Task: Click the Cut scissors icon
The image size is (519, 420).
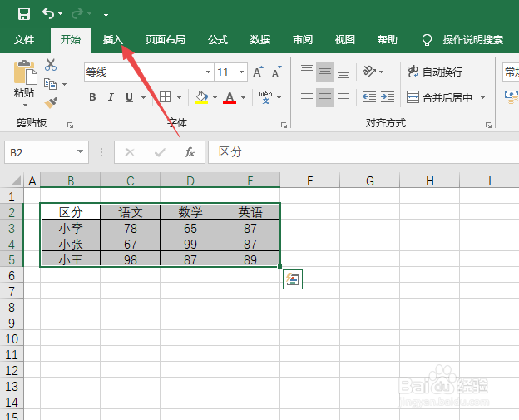Action: [51, 65]
